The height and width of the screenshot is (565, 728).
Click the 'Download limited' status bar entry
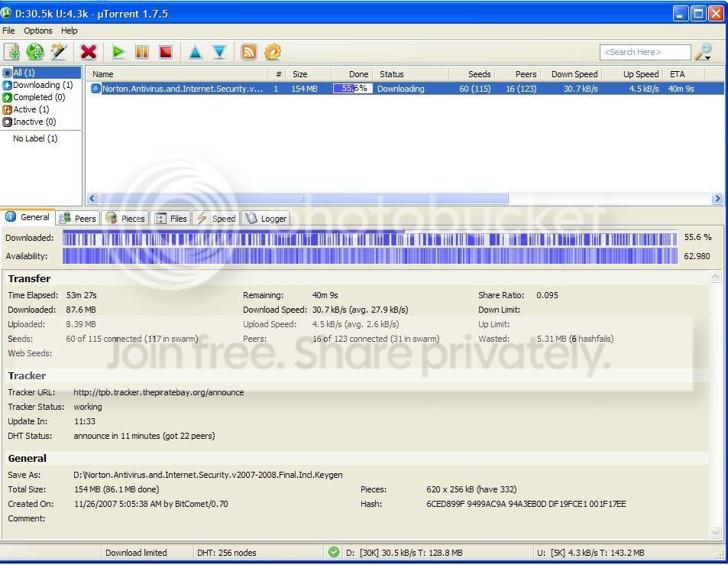click(136, 553)
